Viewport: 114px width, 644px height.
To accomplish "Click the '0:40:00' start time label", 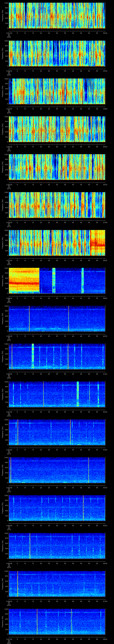I will coord(9,374).
